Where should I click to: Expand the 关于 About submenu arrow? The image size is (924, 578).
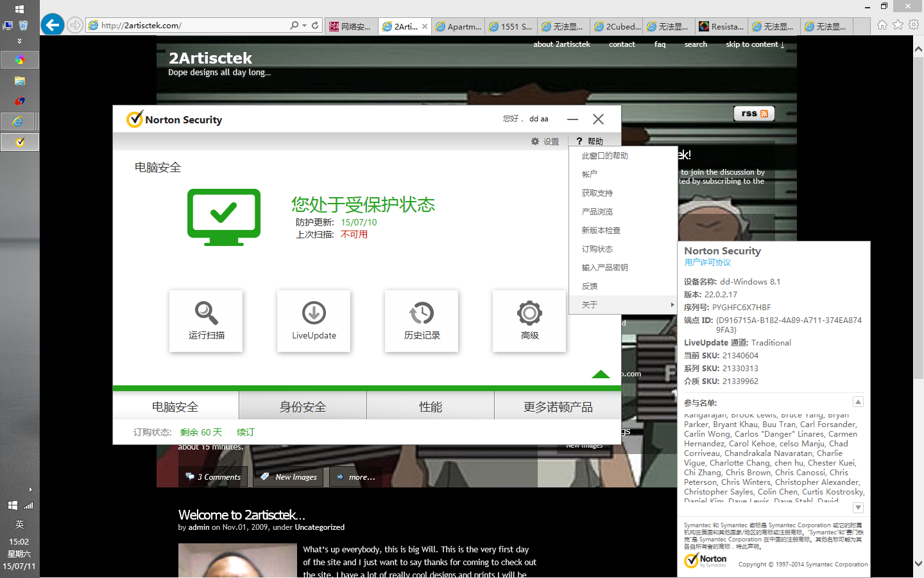672,304
